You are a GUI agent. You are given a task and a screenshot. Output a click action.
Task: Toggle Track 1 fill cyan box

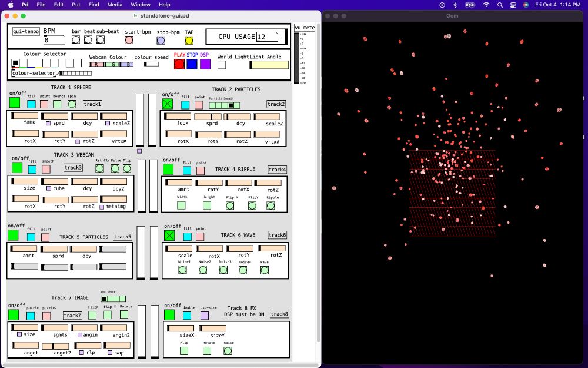pos(32,104)
